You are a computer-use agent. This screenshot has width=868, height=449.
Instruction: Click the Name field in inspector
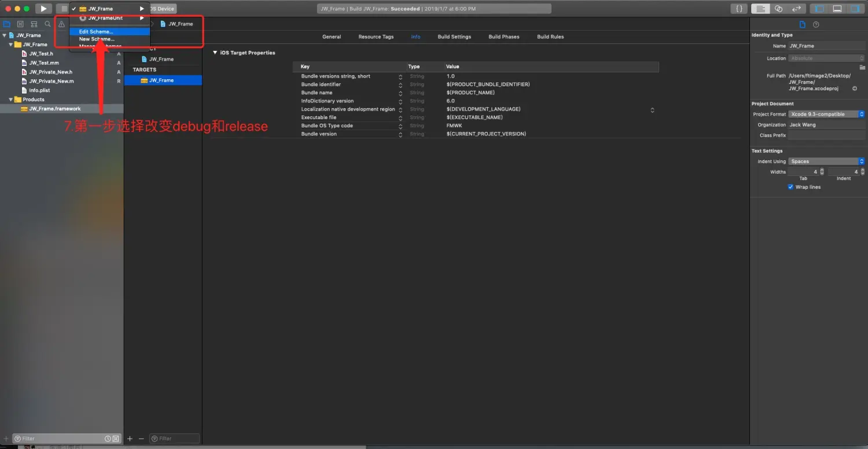[826, 46]
